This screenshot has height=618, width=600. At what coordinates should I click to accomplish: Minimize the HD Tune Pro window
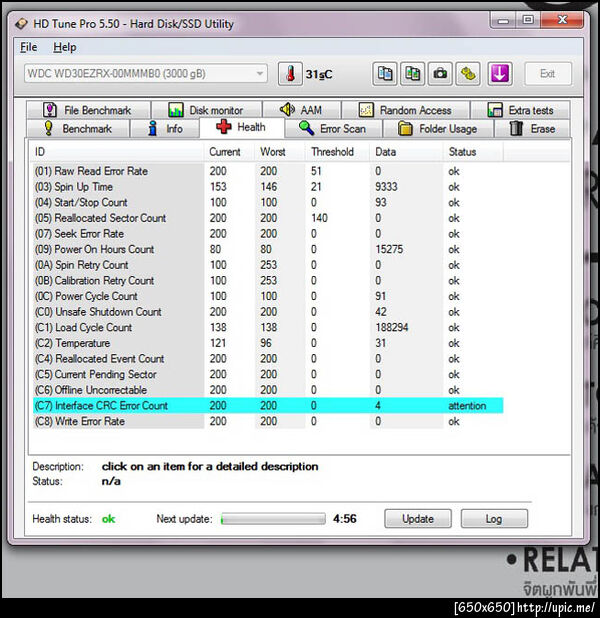click(503, 20)
